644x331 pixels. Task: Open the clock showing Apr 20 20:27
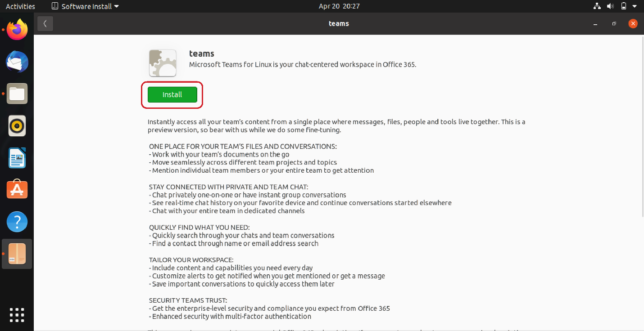[339, 6]
